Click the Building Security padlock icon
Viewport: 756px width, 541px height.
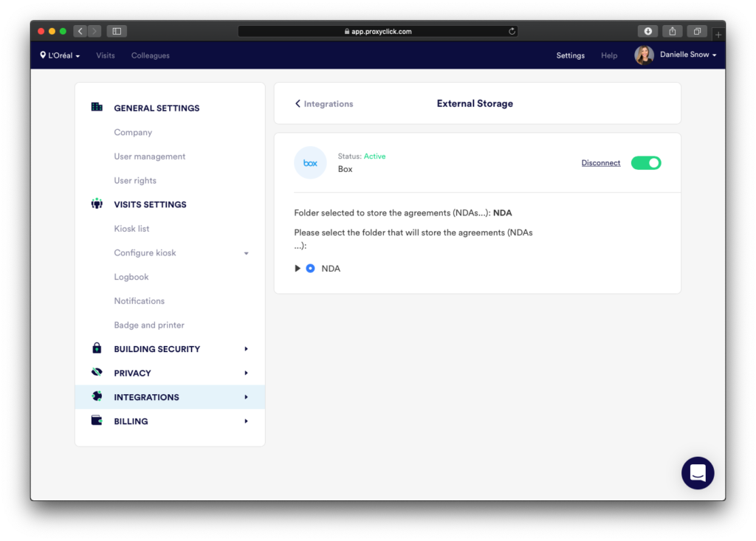[x=97, y=349]
